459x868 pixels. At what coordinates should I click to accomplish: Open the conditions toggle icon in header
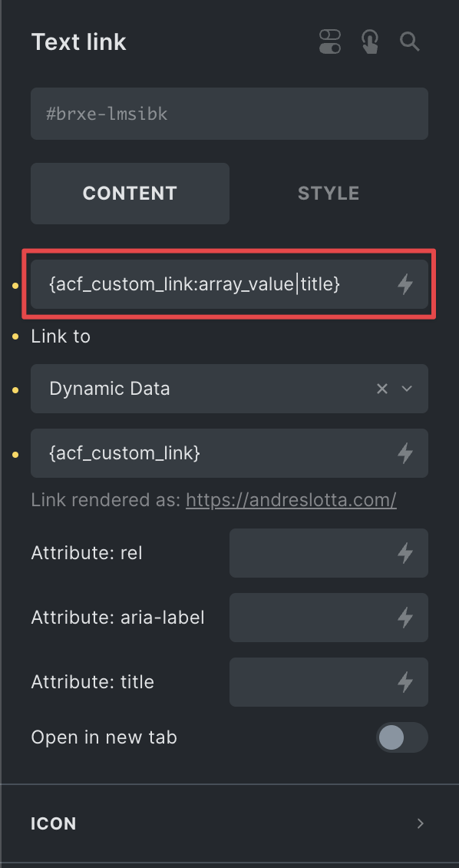[330, 42]
